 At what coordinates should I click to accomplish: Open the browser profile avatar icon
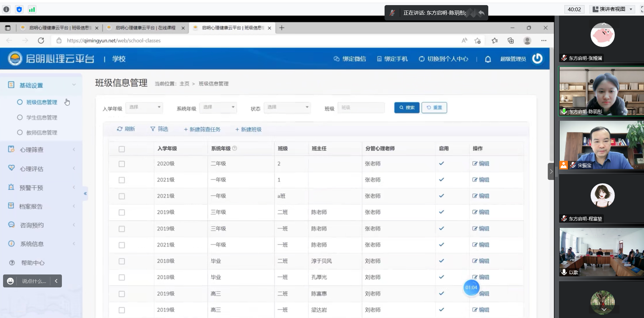(527, 40)
